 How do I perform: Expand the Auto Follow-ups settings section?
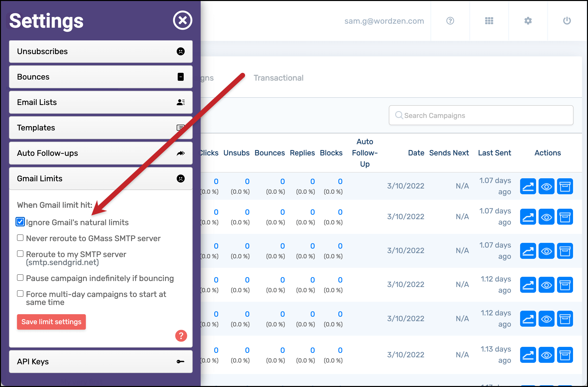[x=101, y=153]
